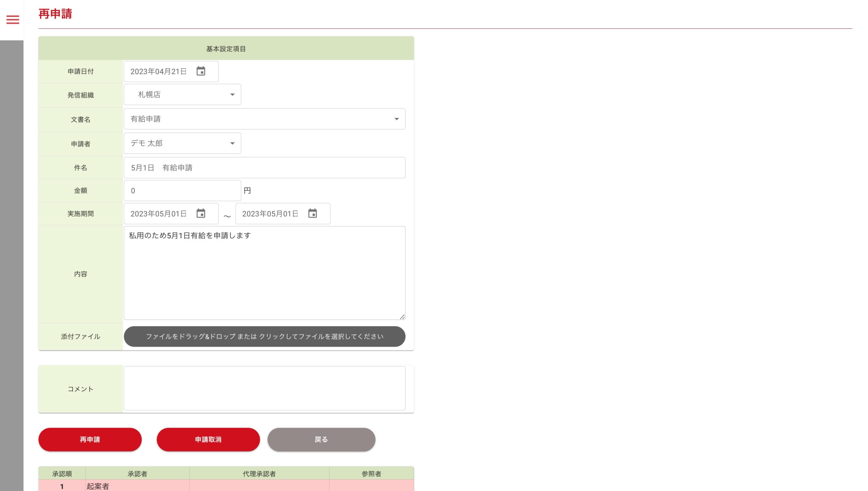868x491 pixels.
Task: Click the file drag and drop upload area
Action: coord(264,336)
